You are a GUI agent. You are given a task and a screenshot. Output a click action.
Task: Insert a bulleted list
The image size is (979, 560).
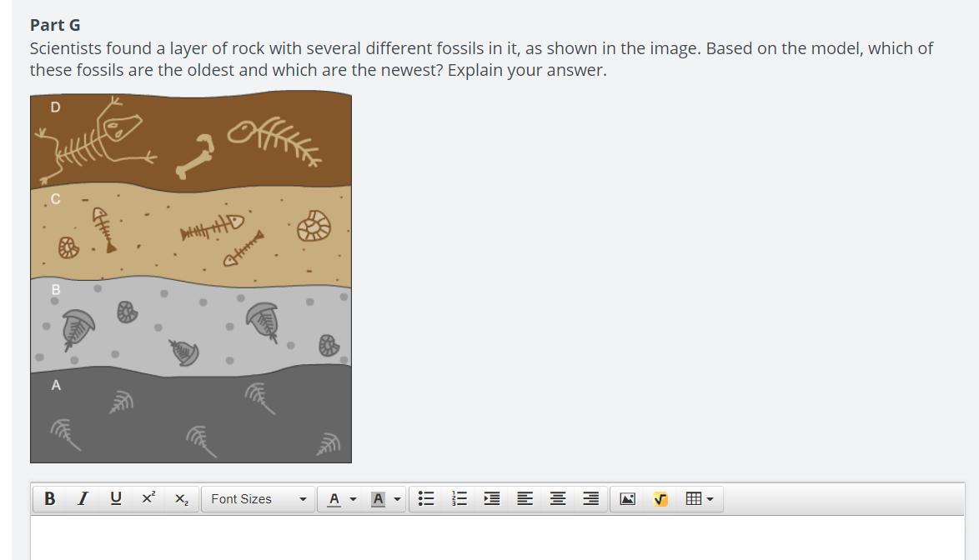tap(426, 499)
